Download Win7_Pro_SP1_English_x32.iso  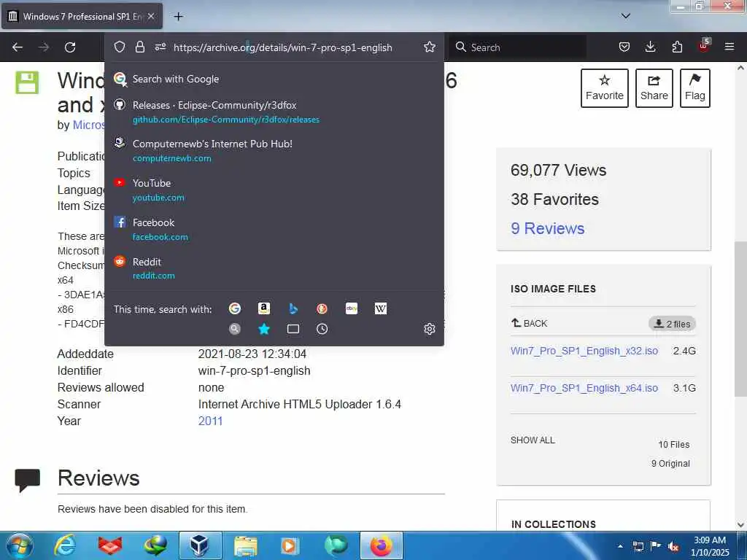(x=584, y=351)
